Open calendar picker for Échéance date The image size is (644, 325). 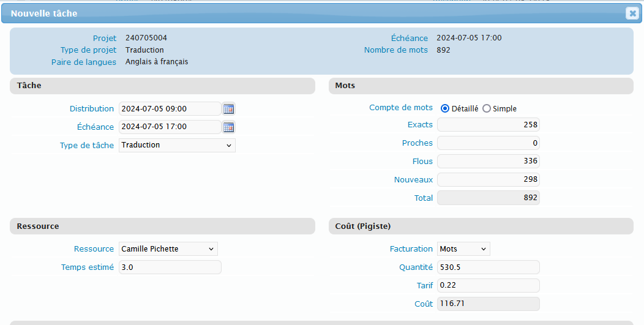[x=229, y=127]
